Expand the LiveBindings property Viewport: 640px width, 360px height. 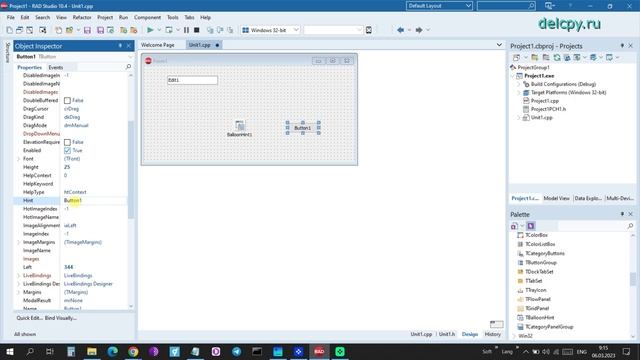pyautogui.click(x=18, y=276)
